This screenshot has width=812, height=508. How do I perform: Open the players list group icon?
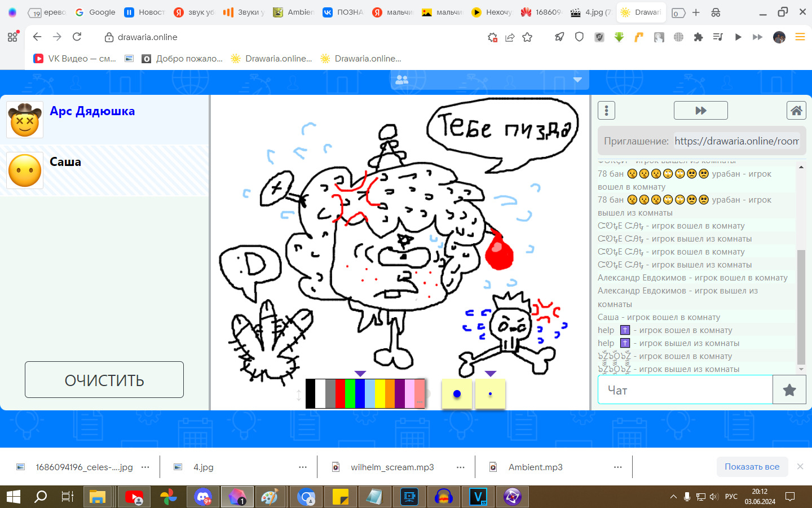(x=402, y=80)
